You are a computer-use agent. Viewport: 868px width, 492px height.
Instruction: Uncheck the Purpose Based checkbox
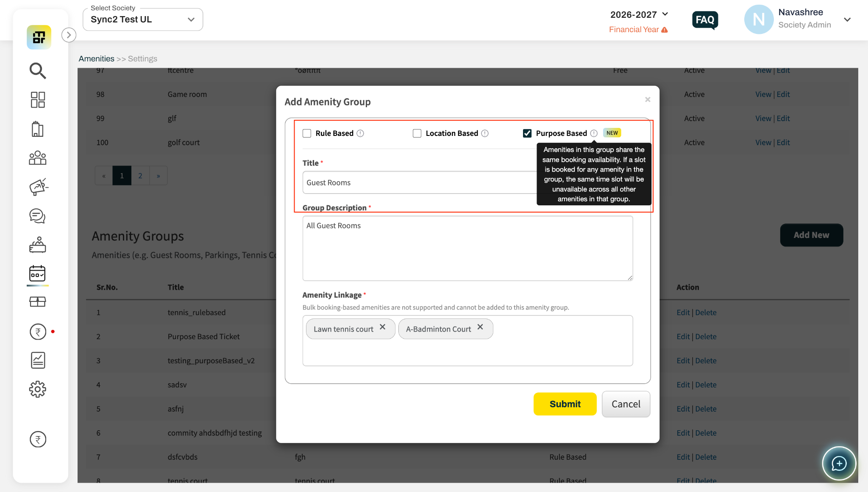pos(527,133)
